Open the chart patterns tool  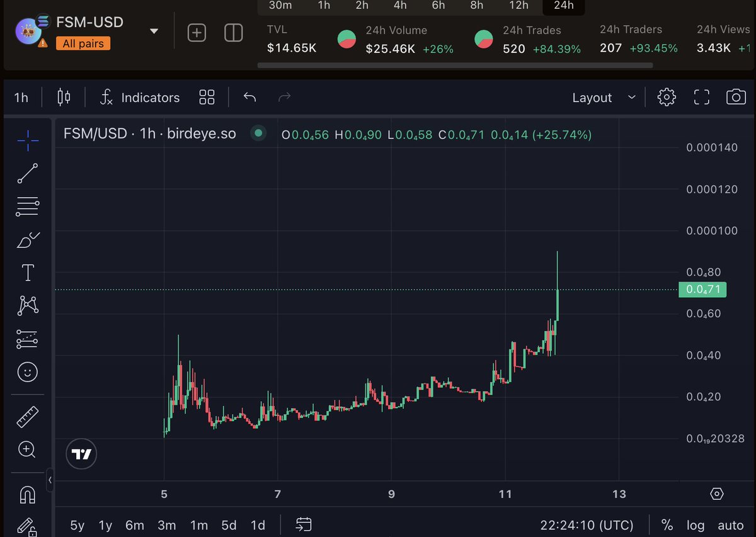coord(28,305)
